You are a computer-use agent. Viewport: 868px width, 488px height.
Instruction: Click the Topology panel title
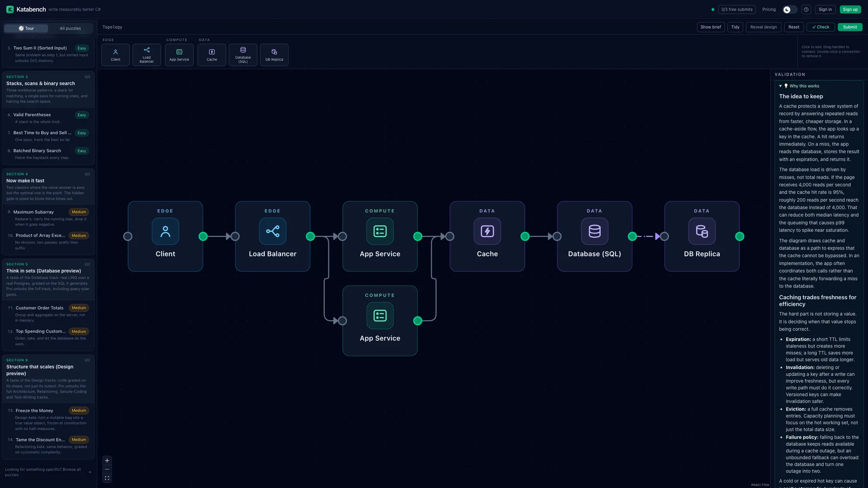click(112, 27)
